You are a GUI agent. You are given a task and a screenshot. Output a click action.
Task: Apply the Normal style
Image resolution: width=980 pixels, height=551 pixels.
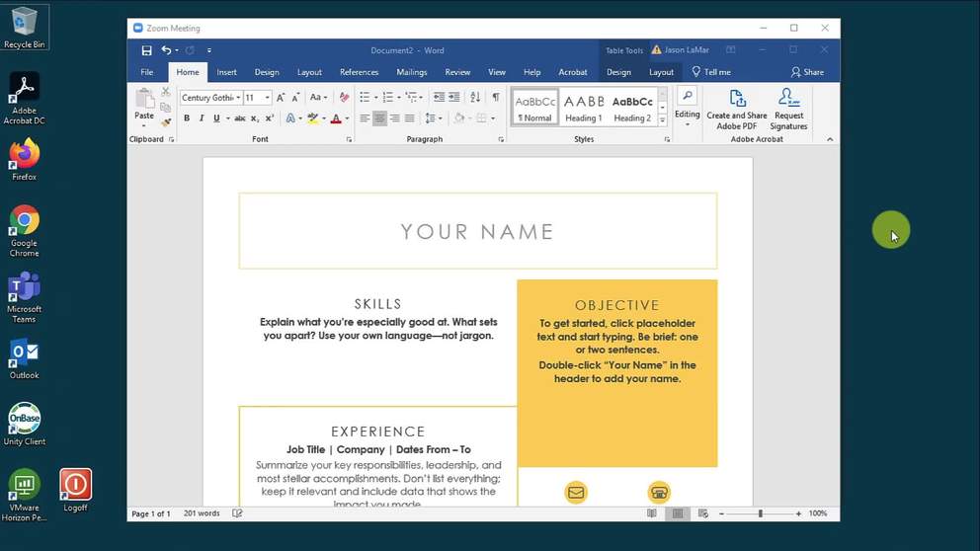pyautogui.click(x=535, y=108)
